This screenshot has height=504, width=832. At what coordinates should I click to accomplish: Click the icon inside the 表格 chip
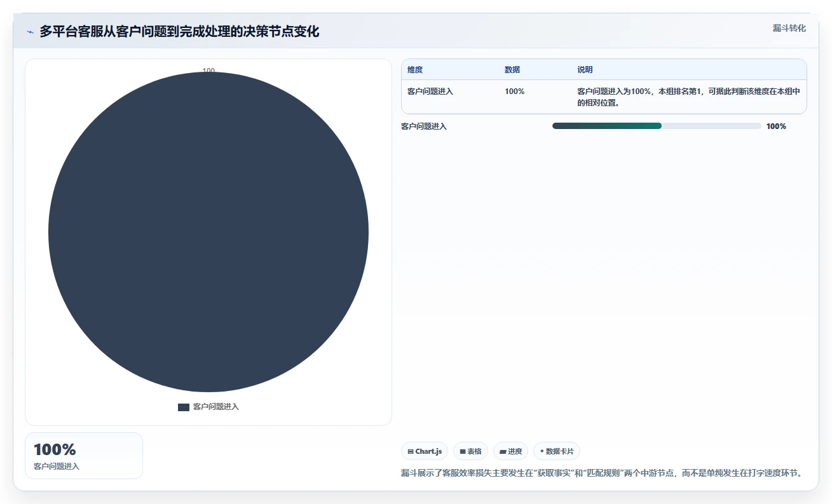point(463,452)
